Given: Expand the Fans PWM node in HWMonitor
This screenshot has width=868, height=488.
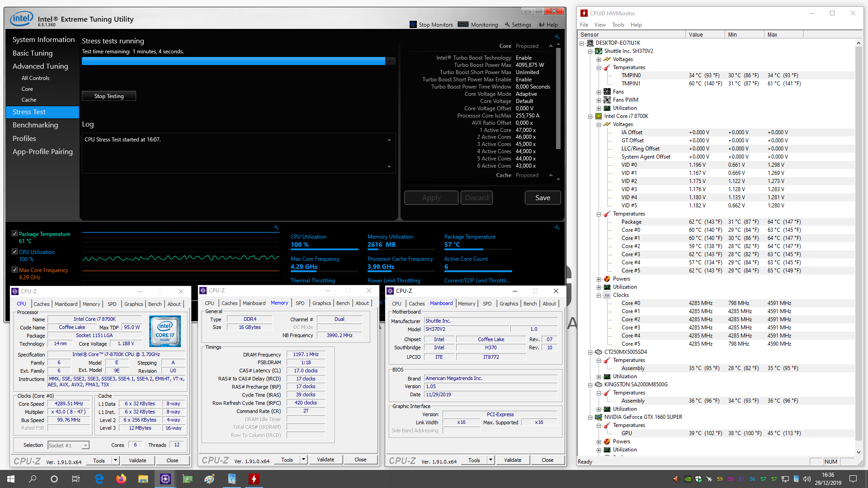Looking at the screenshot, I should click(x=599, y=100).
